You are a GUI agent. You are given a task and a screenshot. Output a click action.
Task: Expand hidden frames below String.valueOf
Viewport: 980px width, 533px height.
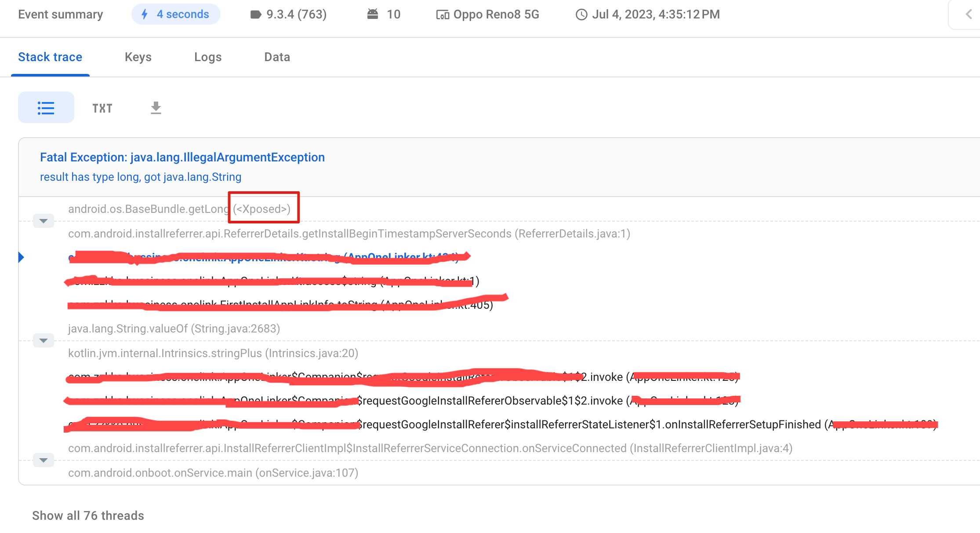pos(44,340)
